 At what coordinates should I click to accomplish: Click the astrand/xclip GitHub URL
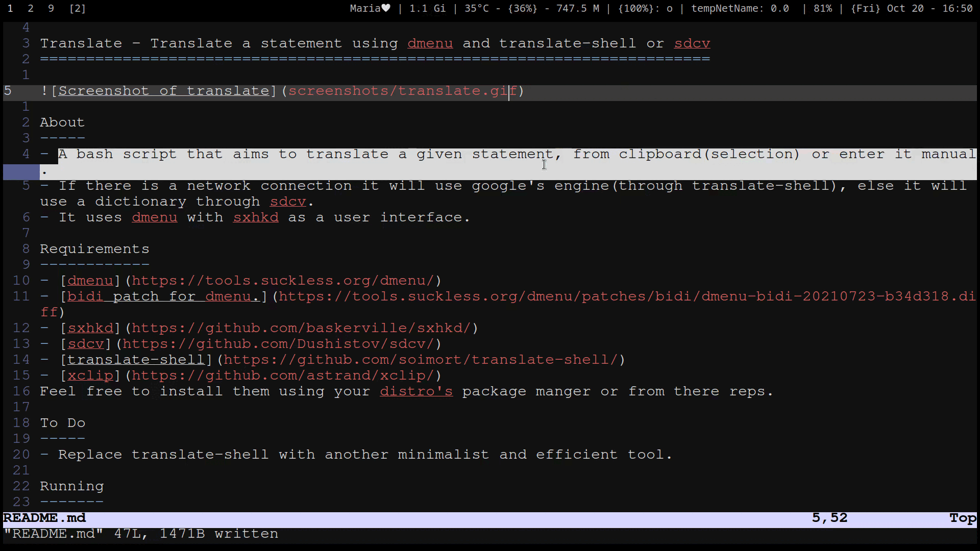[283, 375]
